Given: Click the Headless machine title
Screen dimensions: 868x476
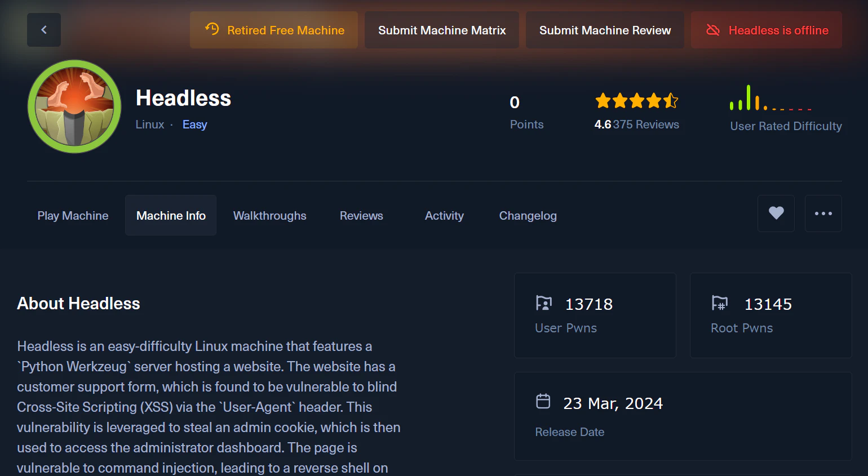Looking at the screenshot, I should (x=183, y=98).
